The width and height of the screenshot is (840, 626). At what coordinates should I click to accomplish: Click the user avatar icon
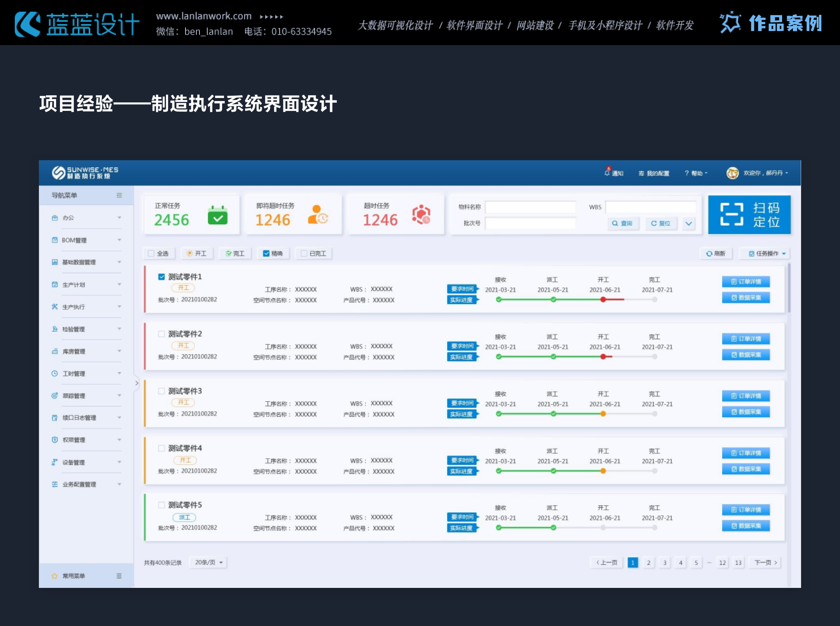tap(732, 173)
